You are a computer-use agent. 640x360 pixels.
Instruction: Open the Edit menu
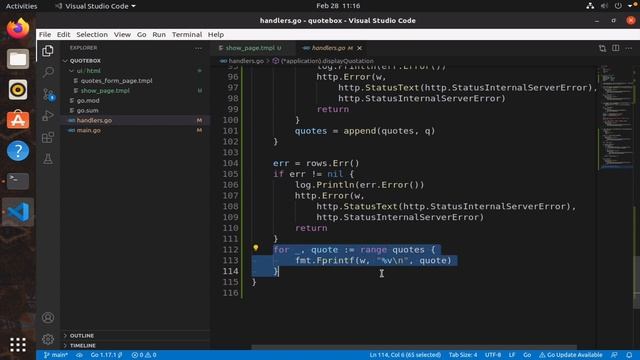point(63,35)
